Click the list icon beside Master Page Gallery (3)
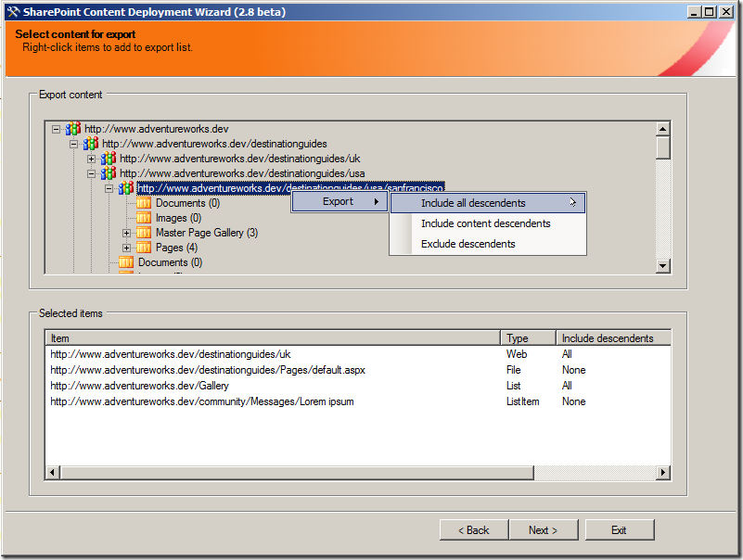The width and height of the screenshot is (743, 560). pyautogui.click(x=144, y=232)
